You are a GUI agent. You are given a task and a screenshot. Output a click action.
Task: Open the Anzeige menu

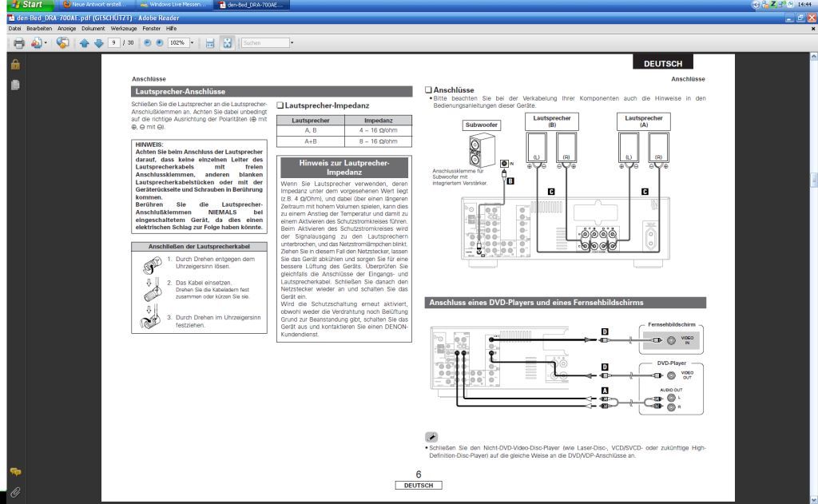(x=67, y=29)
